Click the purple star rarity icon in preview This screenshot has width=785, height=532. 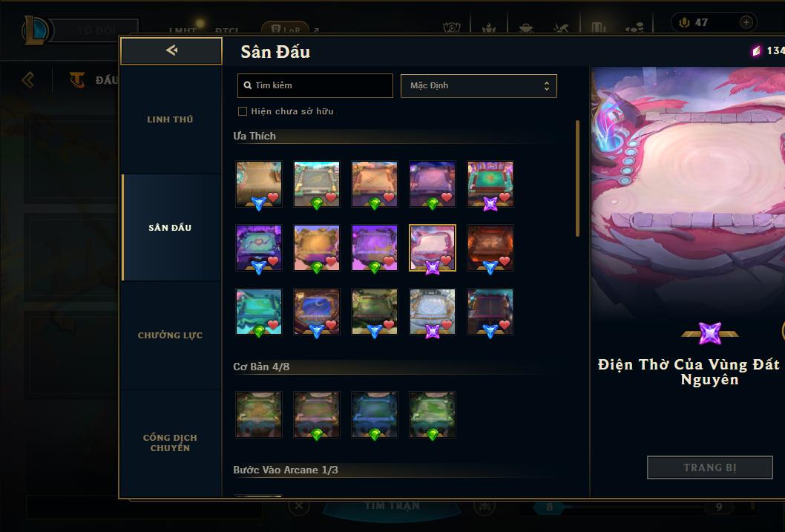coord(709,334)
